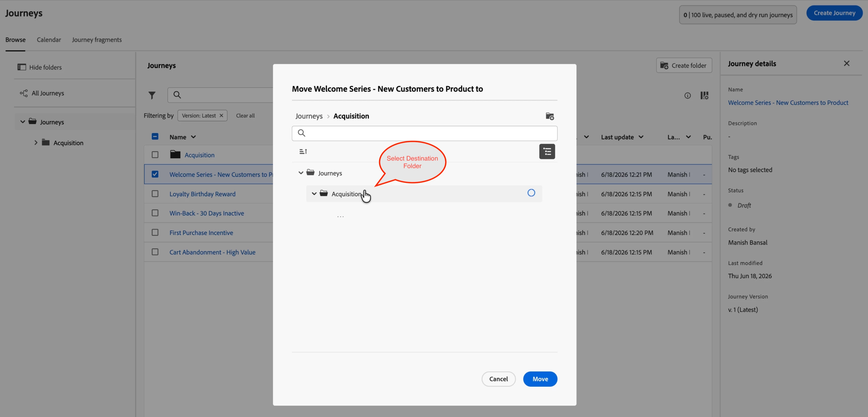Viewport: 868px width, 417px height.
Task: Click the Cancel button
Action: pos(498,379)
